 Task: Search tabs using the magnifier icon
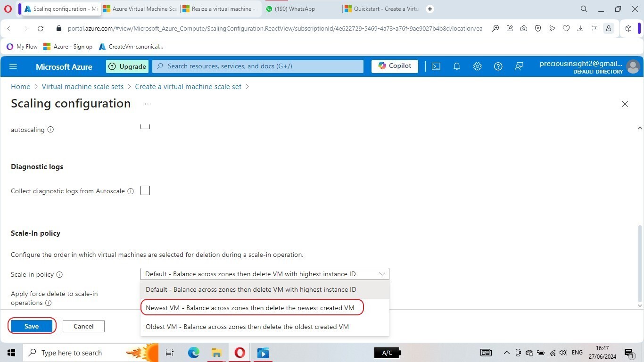[x=584, y=9]
